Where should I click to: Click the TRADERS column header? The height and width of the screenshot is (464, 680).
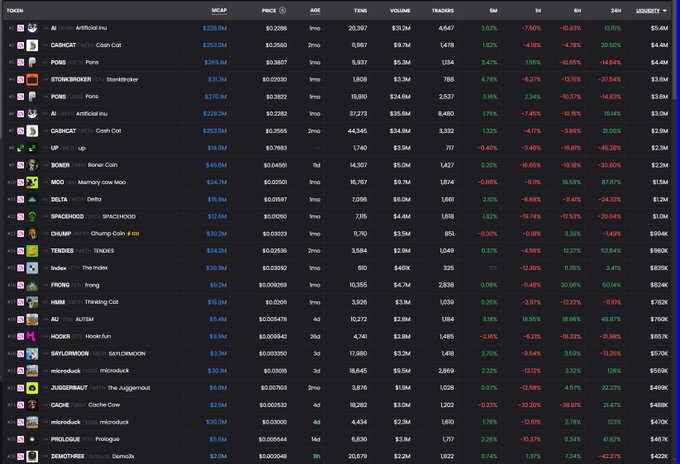coord(443,10)
